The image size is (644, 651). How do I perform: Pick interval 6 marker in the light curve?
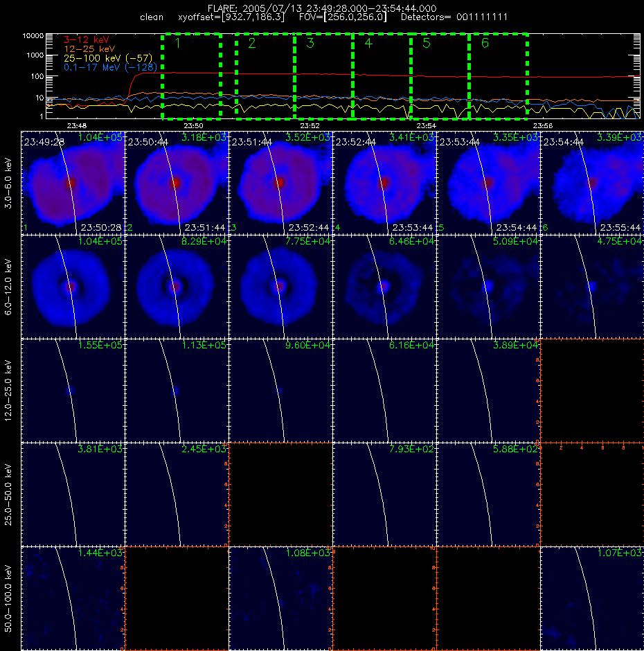click(485, 43)
